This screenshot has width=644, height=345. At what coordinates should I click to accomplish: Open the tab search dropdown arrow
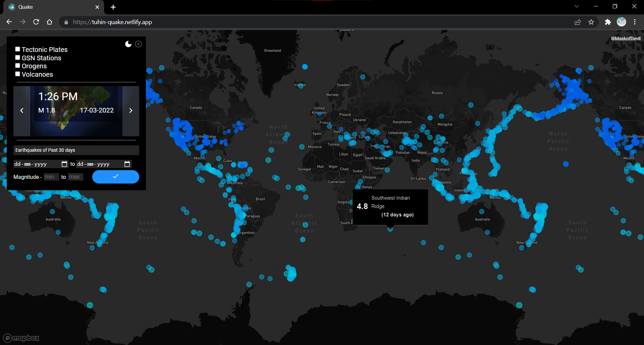click(x=577, y=6)
